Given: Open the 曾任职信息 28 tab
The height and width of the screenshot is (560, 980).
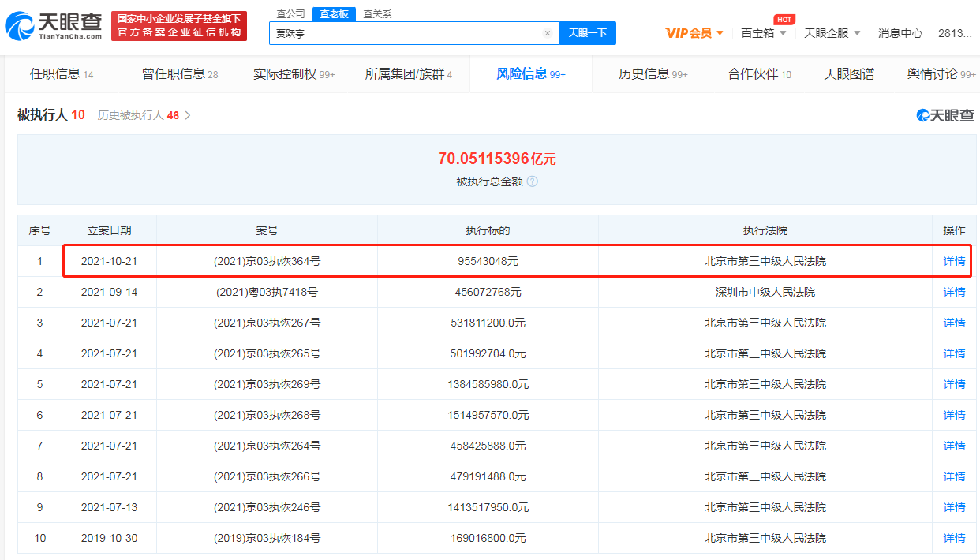Looking at the screenshot, I should [180, 74].
